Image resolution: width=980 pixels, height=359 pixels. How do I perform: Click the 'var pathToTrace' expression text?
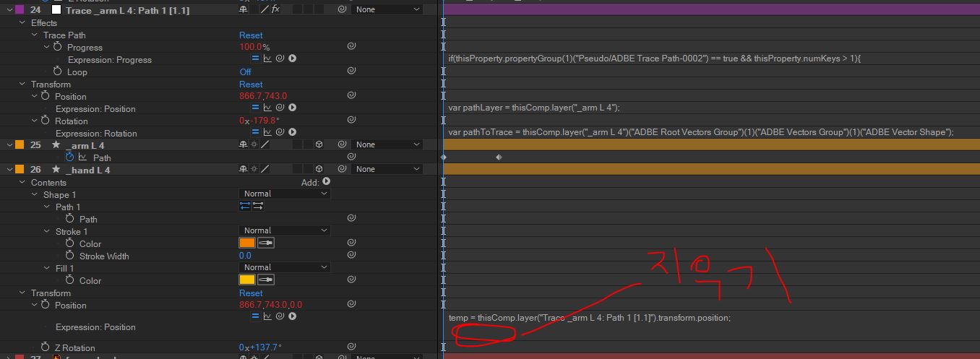701,132
